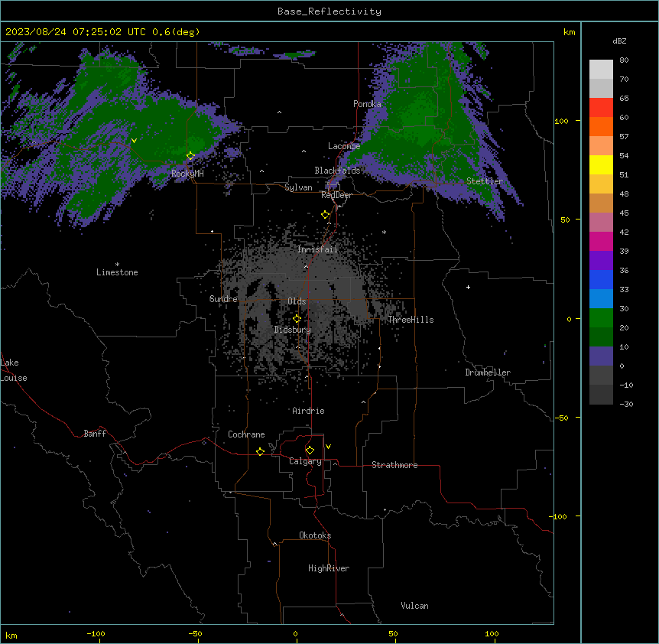Screen dimensions: 659x644
Task: Click the -30 value in the dBZ legend
Action: [626, 404]
